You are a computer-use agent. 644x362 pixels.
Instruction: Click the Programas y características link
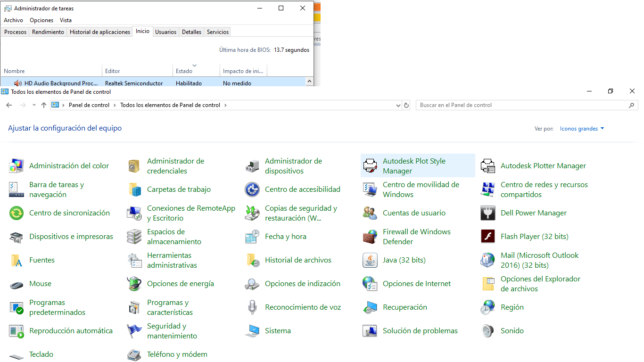[x=170, y=307]
